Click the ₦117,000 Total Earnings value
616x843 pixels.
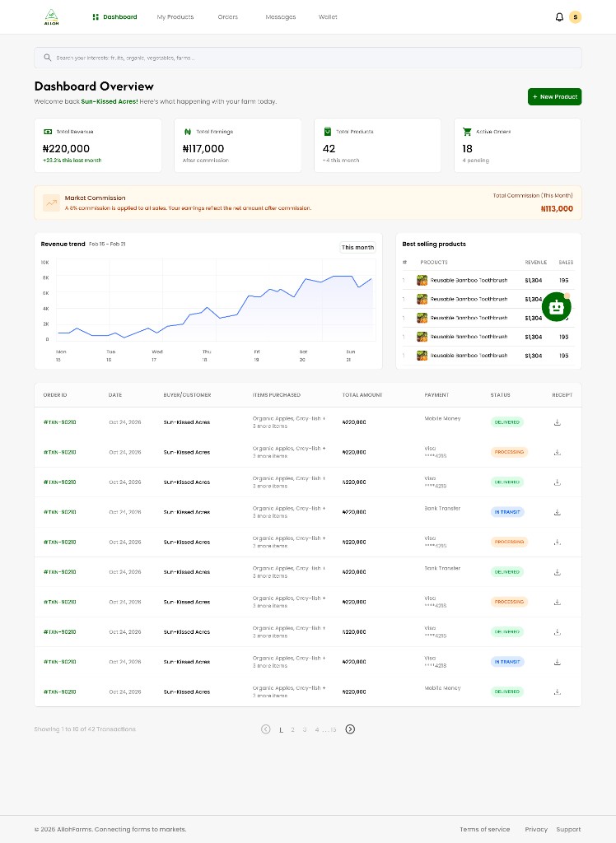203,148
